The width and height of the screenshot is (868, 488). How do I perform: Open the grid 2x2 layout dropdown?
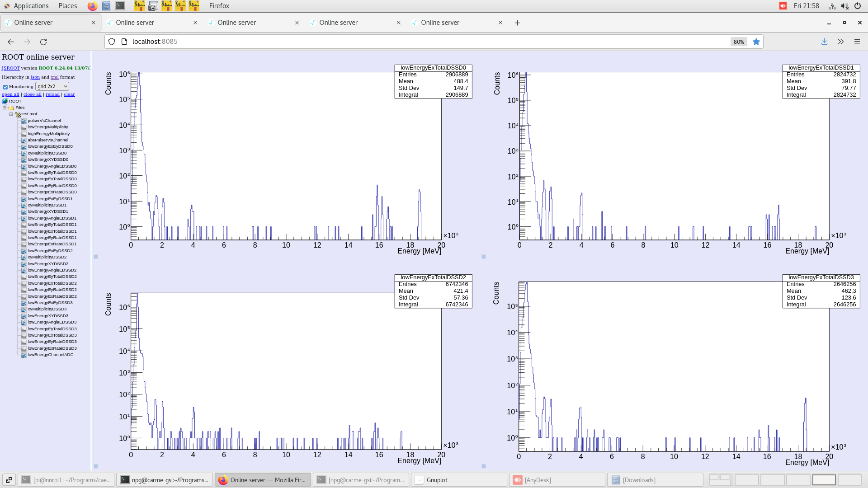click(x=52, y=86)
